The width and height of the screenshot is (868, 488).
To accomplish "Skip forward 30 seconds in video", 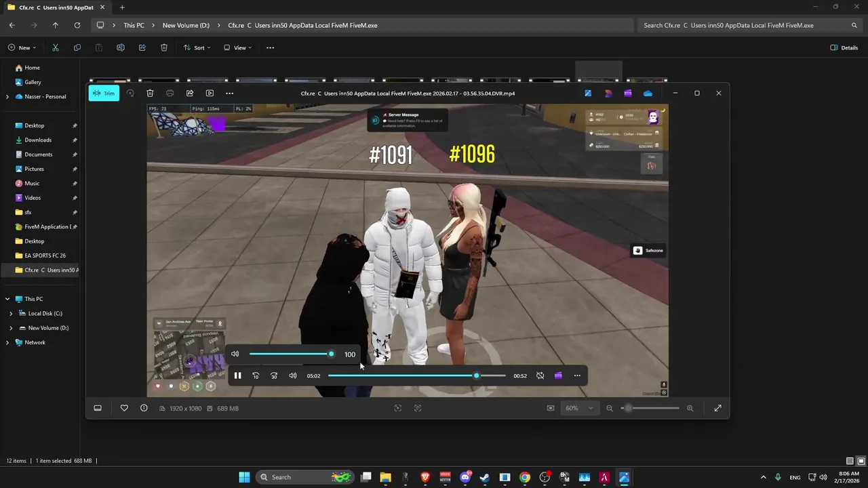I will tap(274, 375).
